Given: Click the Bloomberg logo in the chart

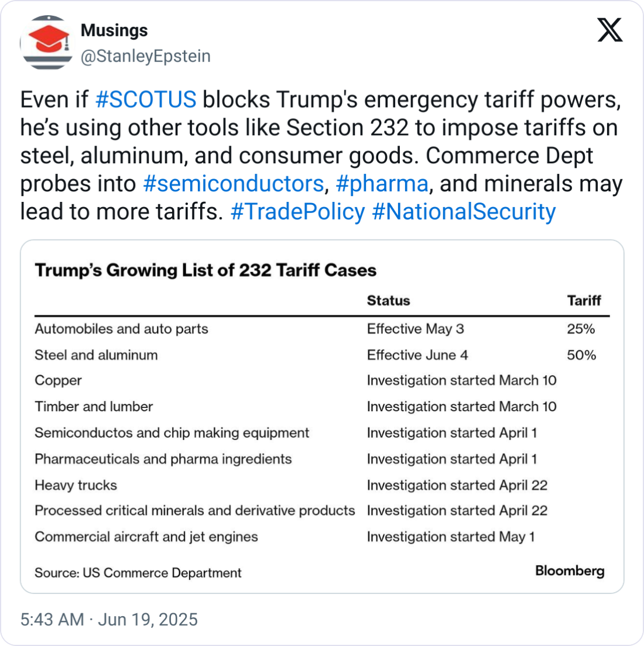Looking at the screenshot, I should (570, 571).
